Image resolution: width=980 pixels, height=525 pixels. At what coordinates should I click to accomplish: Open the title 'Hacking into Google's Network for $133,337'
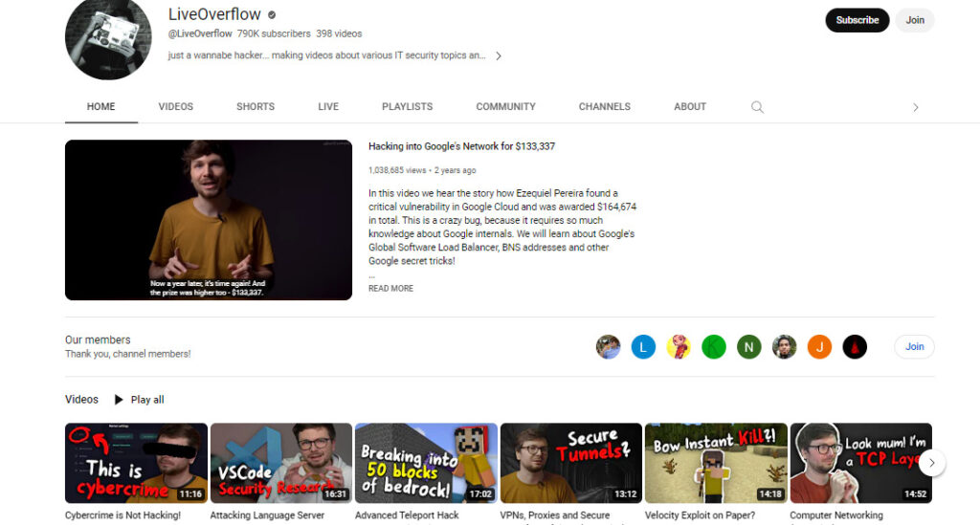(461, 146)
